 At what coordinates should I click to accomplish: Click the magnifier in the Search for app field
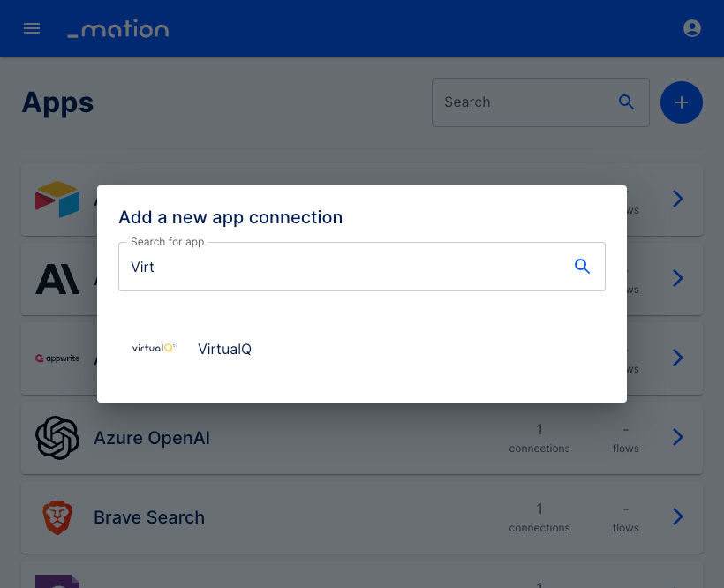coord(582,267)
